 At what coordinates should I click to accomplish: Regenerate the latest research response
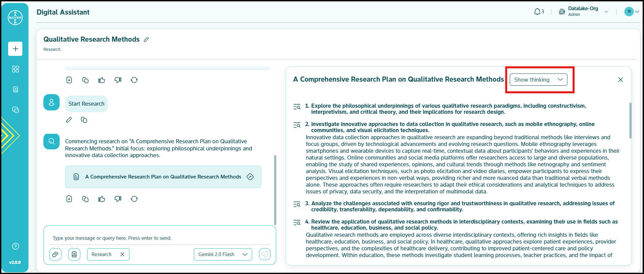134,199
